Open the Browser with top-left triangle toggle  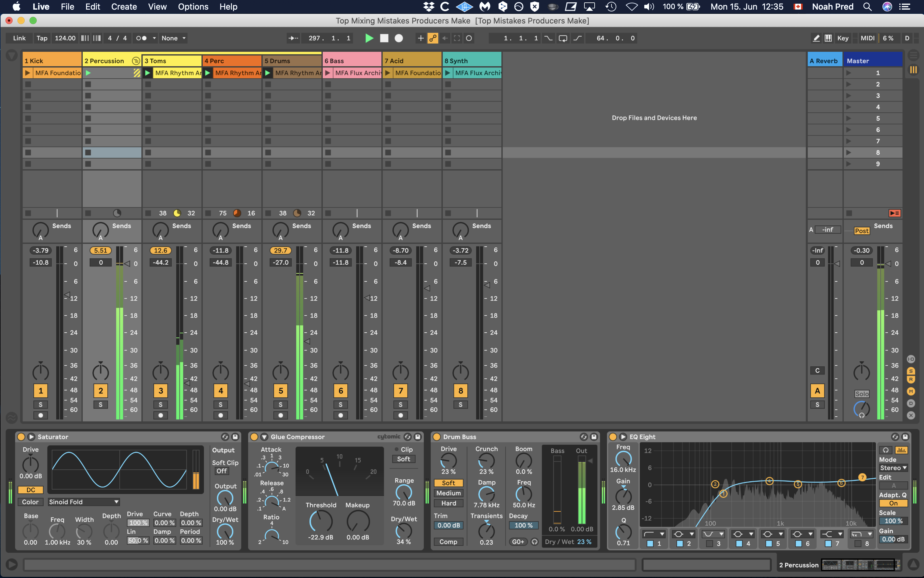[12, 56]
